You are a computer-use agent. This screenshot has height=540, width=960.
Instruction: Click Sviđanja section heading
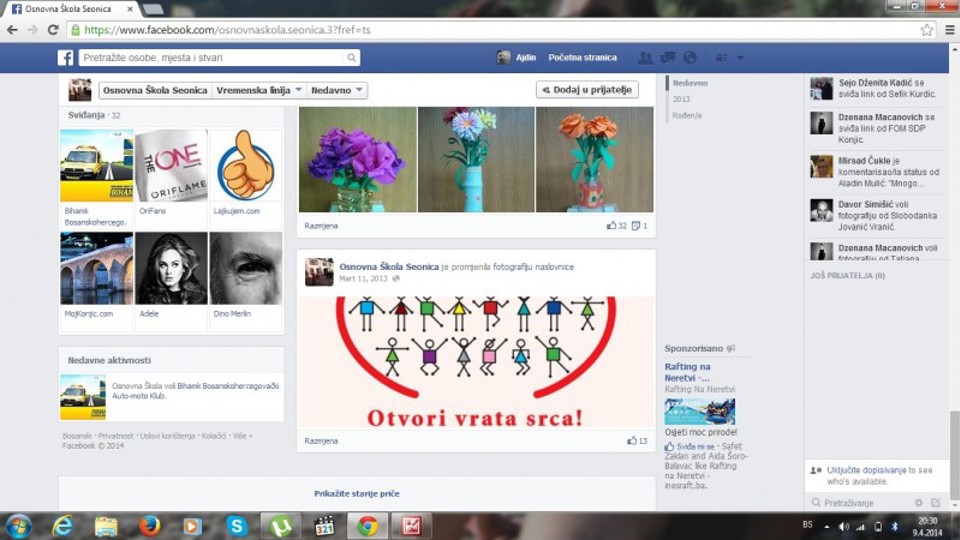[x=86, y=115]
